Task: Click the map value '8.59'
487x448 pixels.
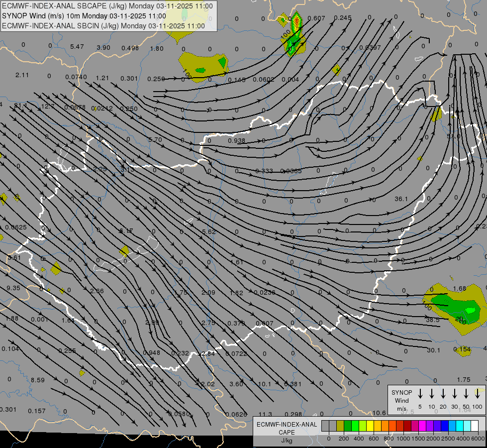Action: click(38, 380)
